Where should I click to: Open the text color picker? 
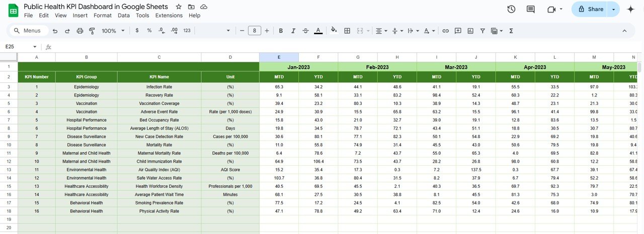point(318,31)
